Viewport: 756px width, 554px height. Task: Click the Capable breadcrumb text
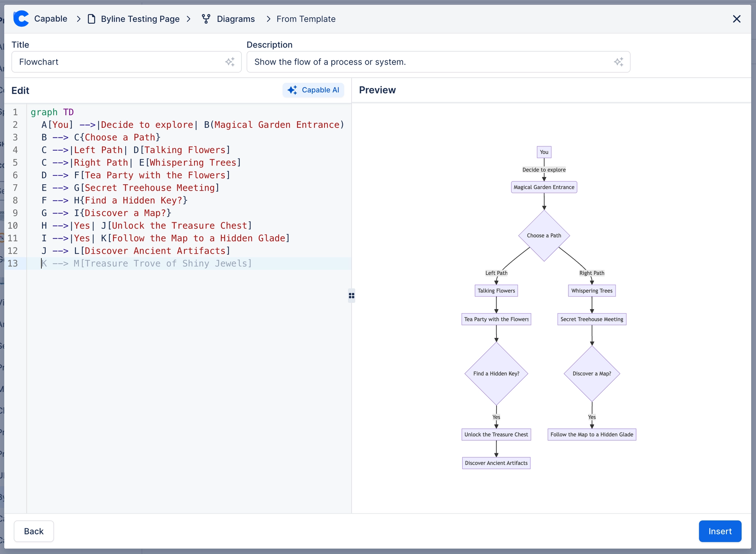(x=51, y=19)
